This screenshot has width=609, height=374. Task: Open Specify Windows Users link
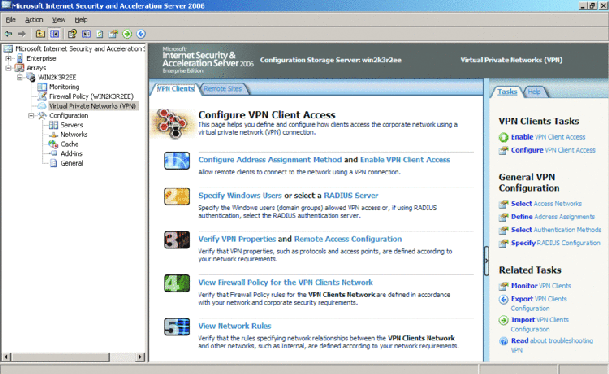coord(240,195)
